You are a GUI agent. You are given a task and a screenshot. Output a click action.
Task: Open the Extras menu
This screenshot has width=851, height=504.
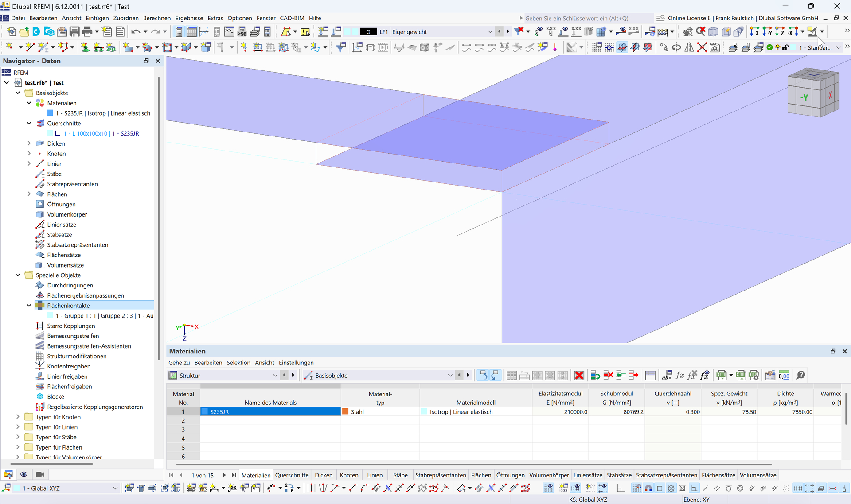[215, 18]
